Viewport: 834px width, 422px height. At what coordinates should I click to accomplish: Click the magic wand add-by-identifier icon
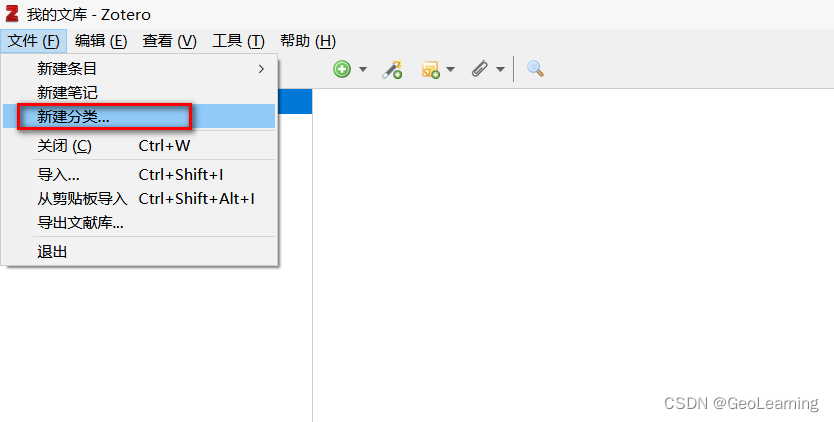pos(392,70)
